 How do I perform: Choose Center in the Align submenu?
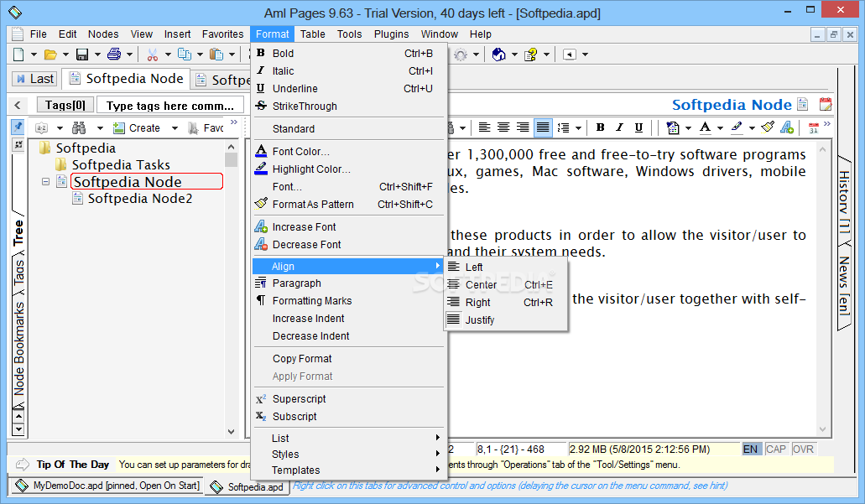(x=505, y=284)
